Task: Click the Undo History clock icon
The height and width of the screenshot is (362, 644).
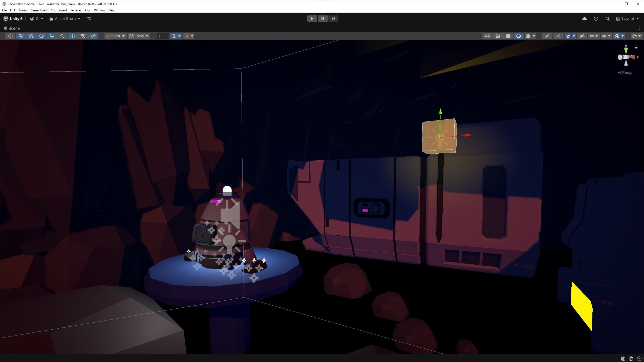Action: click(x=596, y=19)
